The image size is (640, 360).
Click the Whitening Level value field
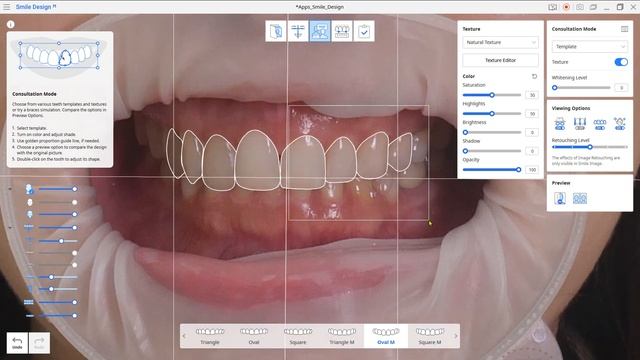(621, 88)
